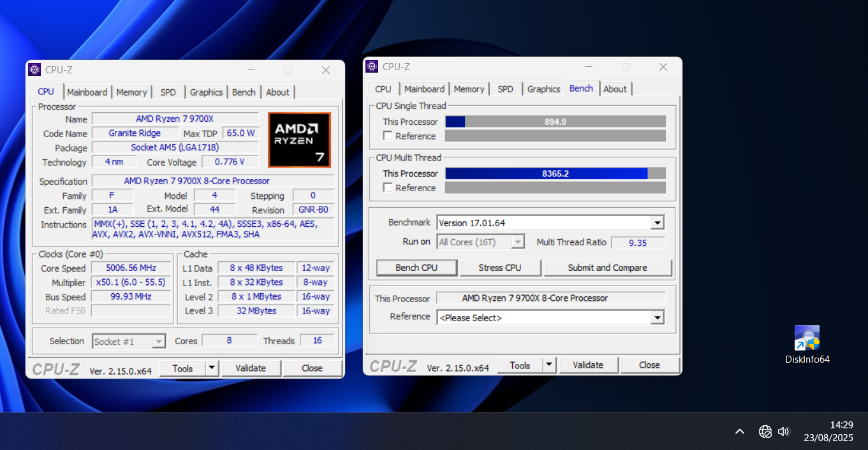Click the Threads value 16
Image resolution: width=868 pixels, height=450 pixels.
[317, 340]
